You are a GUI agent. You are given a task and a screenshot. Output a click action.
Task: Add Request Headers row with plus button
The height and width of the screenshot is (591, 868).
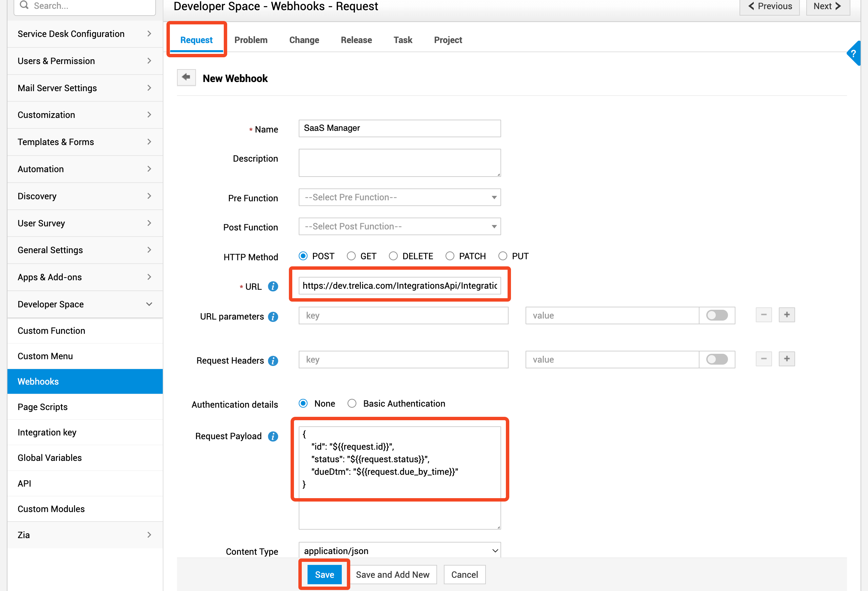tap(787, 359)
